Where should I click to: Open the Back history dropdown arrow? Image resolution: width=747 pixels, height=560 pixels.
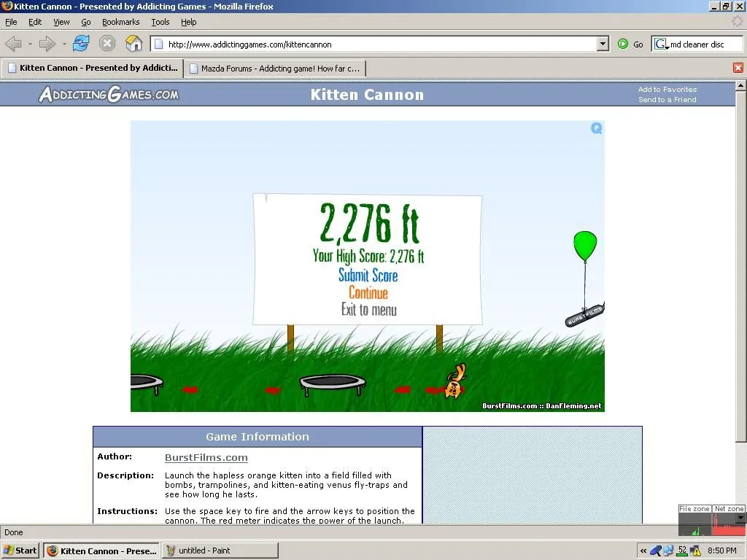click(30, 44)
